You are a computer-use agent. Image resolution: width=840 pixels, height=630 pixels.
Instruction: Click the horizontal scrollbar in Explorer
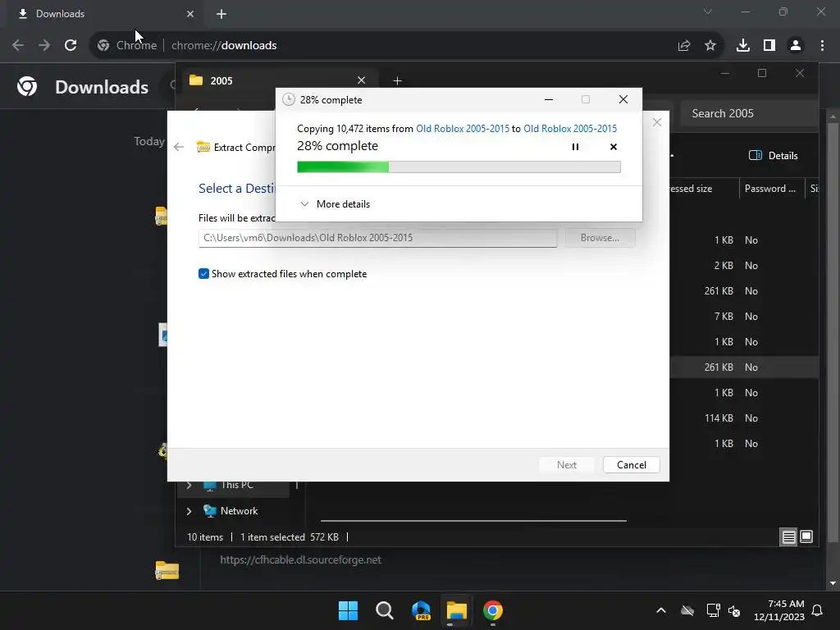473,520
